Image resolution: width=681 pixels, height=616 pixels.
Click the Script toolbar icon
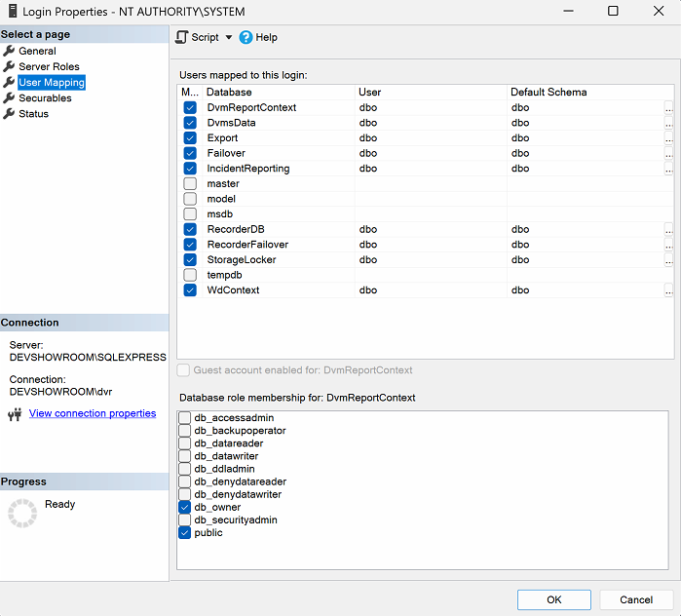click(182, 37)
